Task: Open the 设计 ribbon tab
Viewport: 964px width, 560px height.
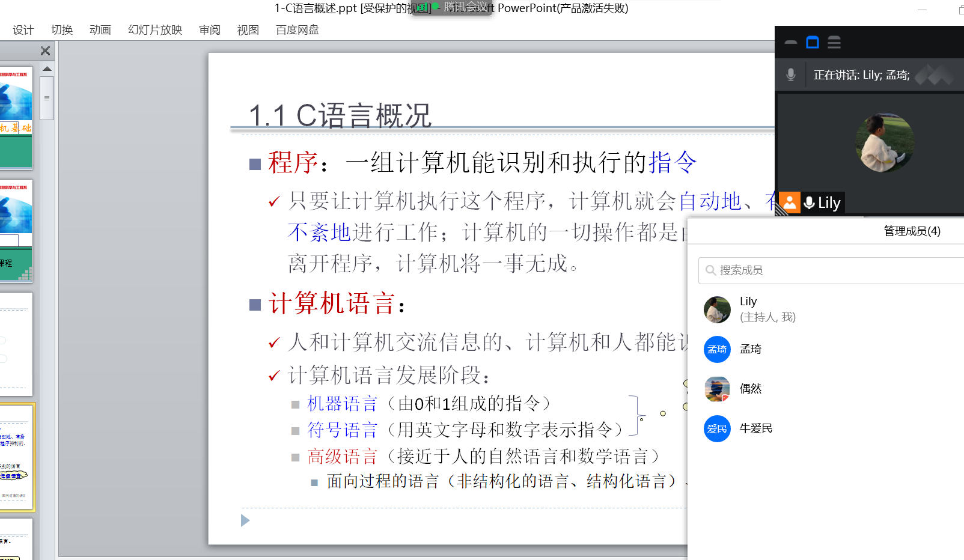Action: point(23,30)
